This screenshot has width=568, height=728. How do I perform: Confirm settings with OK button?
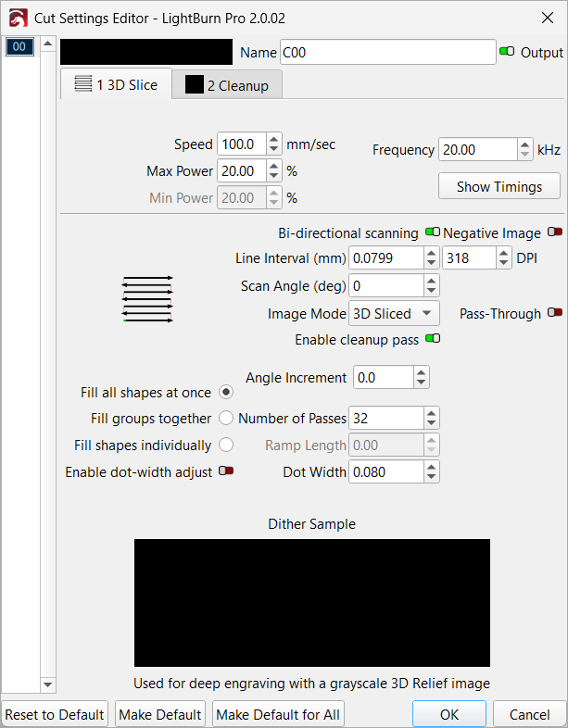tap(448, 714)
